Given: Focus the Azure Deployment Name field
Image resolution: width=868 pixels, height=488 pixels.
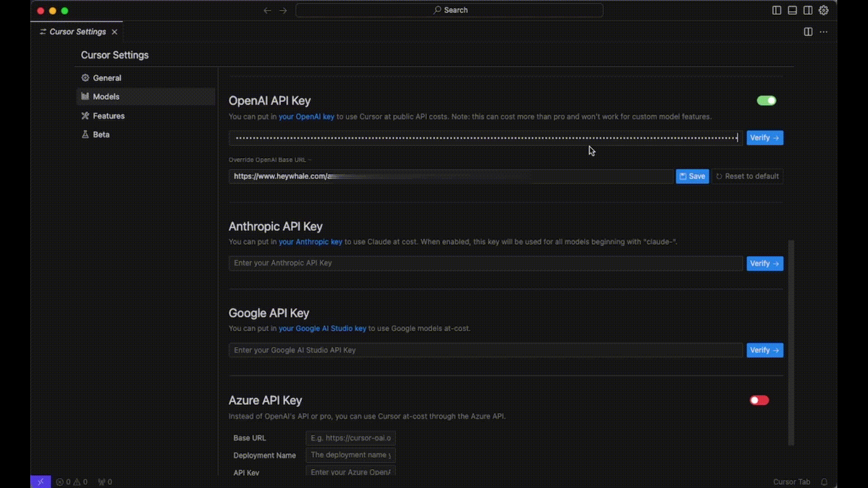Looking at the screenshot, I should pos(351,455).
